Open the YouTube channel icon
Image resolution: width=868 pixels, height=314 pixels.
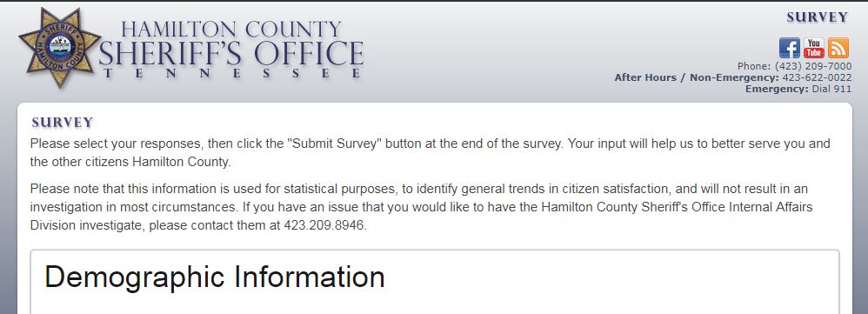click(x=814, y=48)
